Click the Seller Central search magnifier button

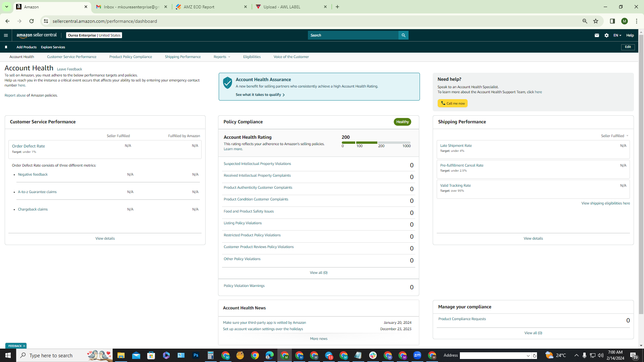[x=404, y=35]
